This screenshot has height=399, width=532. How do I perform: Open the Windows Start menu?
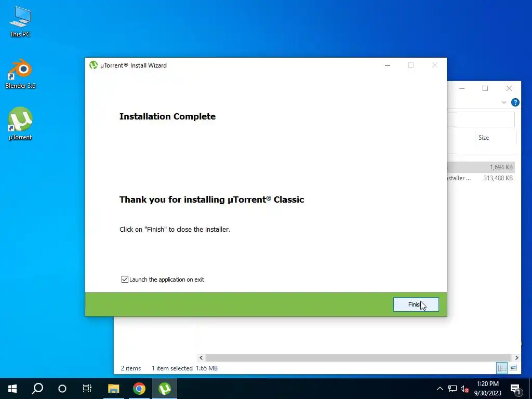pyautogui.click(x=12, y=389)
